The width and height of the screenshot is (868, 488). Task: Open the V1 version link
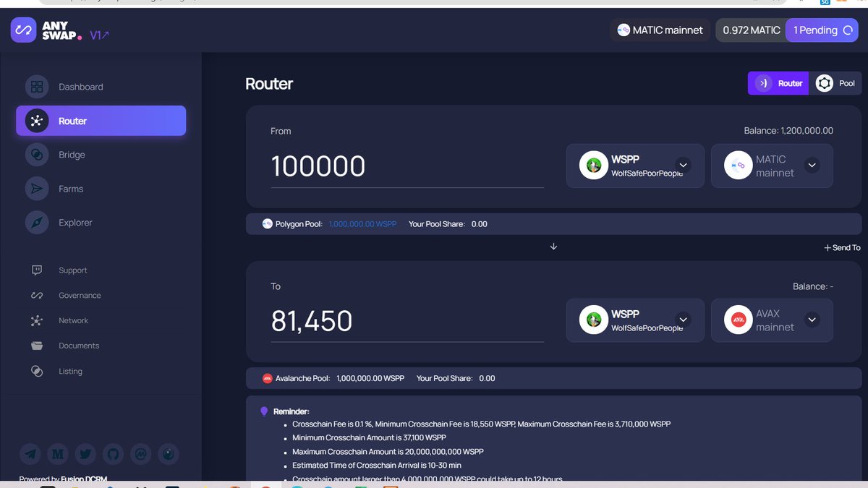100,35
